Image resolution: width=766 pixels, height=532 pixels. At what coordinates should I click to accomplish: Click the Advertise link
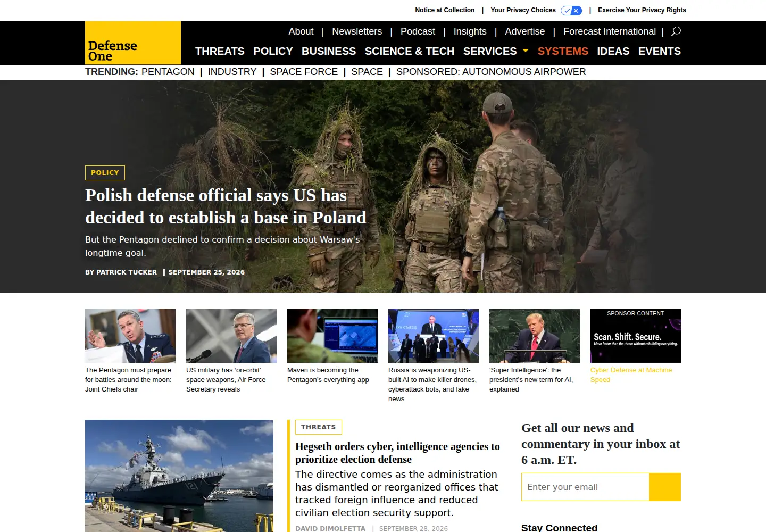coord(525,31)
